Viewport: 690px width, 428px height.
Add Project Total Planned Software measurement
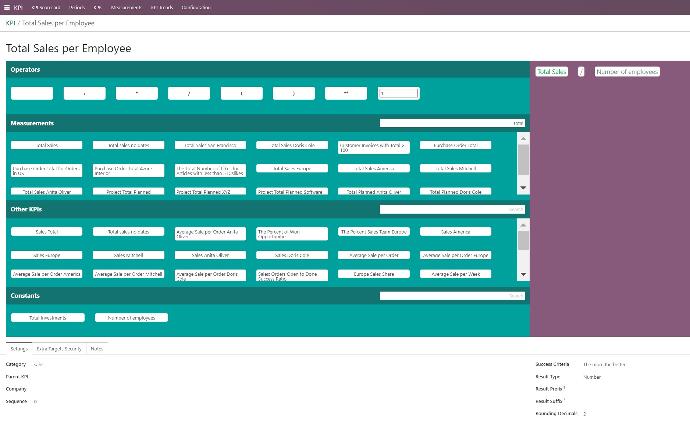(x=292, y=191)
